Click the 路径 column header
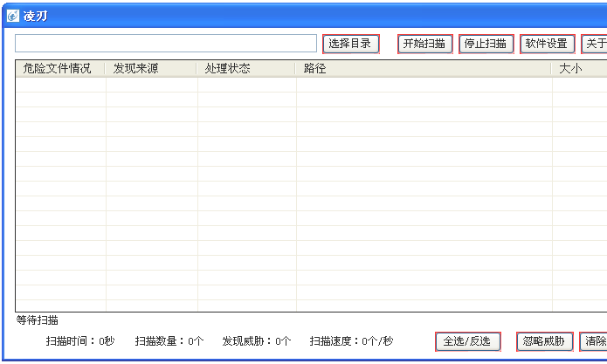 [315, 68]
